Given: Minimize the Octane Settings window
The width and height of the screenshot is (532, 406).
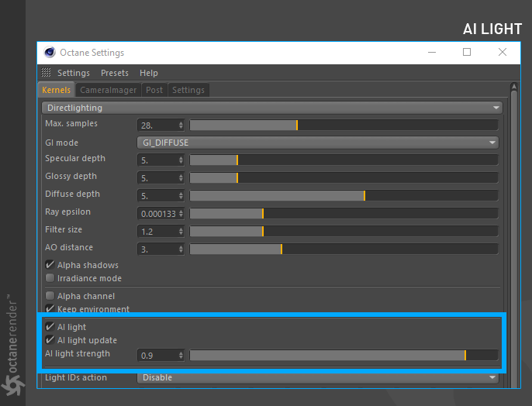Looking at the screenshot, I should coord(432,52).
